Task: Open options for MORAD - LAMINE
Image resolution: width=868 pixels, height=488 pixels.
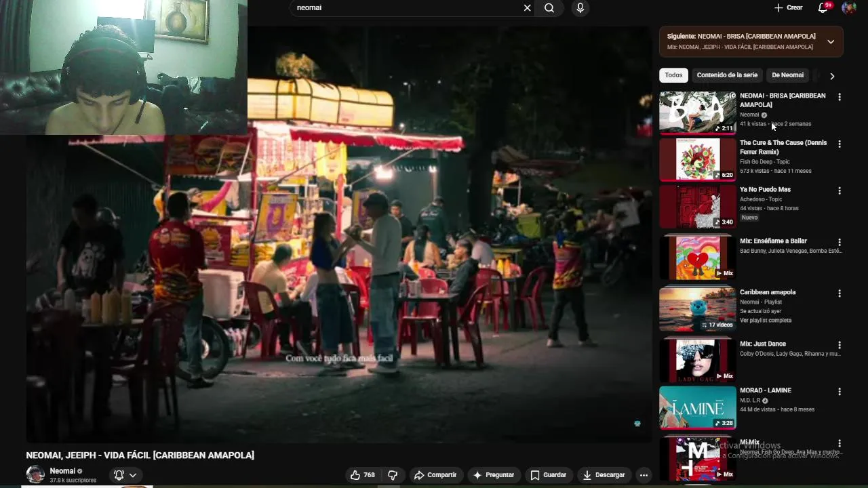Action: [840, 392]
